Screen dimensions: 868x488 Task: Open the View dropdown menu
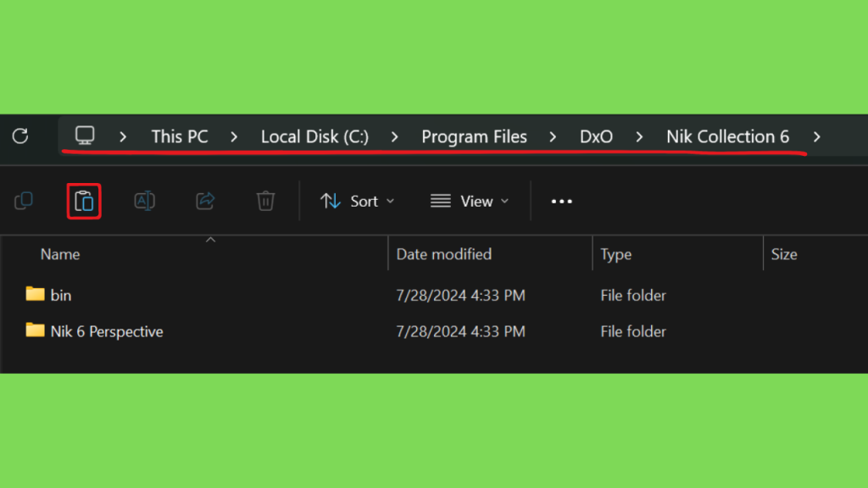click(x=470, y=201)
